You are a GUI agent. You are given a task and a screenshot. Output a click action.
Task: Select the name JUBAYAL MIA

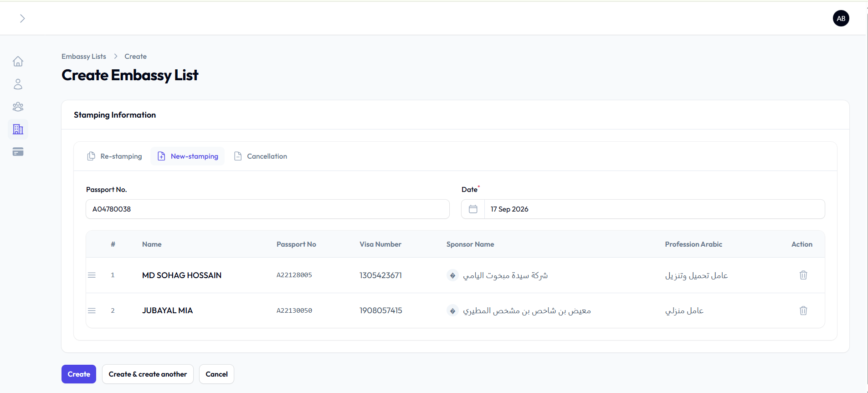[x=167, y=310]
